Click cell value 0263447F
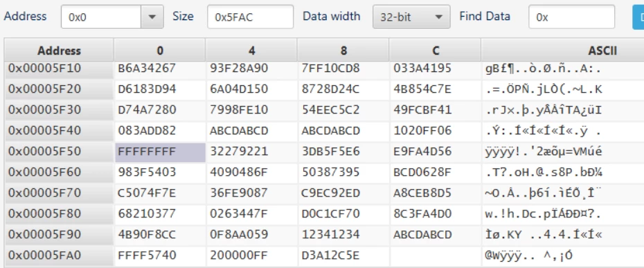 tap(239, 214)
